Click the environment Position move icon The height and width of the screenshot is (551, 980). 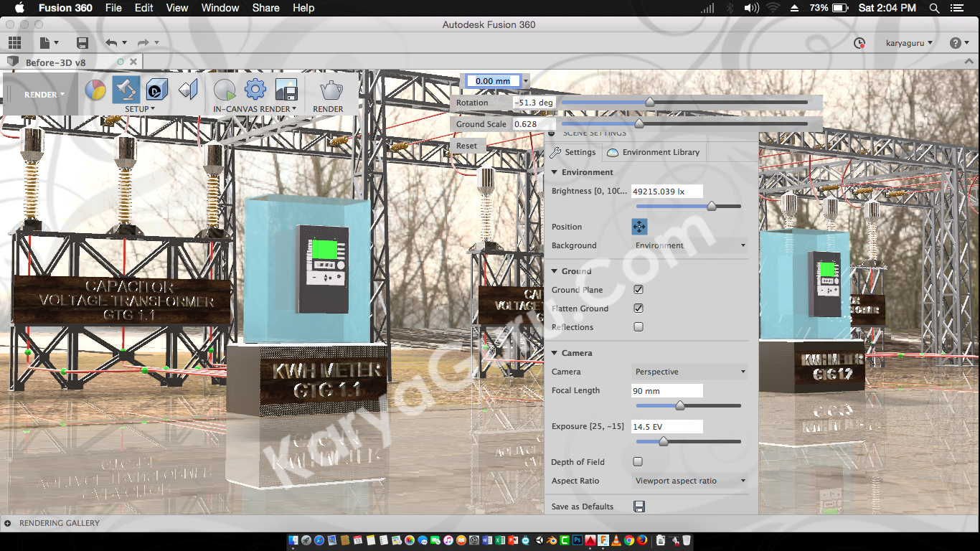tap(639, 227)
